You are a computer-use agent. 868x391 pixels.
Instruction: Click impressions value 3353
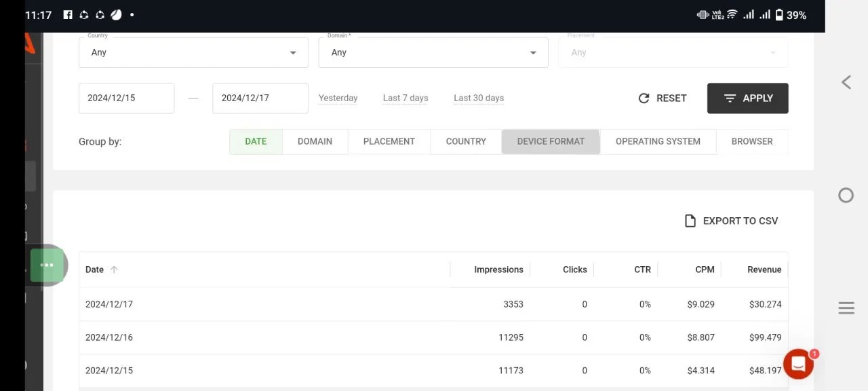513,304
